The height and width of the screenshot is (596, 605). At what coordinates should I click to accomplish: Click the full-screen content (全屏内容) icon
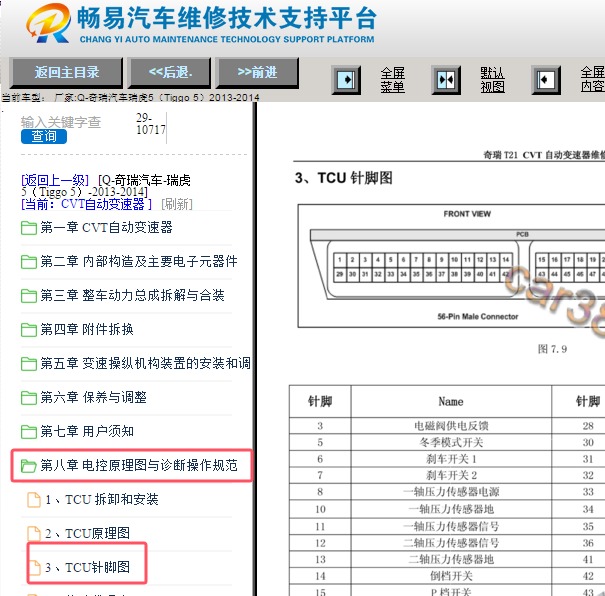(546, 80)
